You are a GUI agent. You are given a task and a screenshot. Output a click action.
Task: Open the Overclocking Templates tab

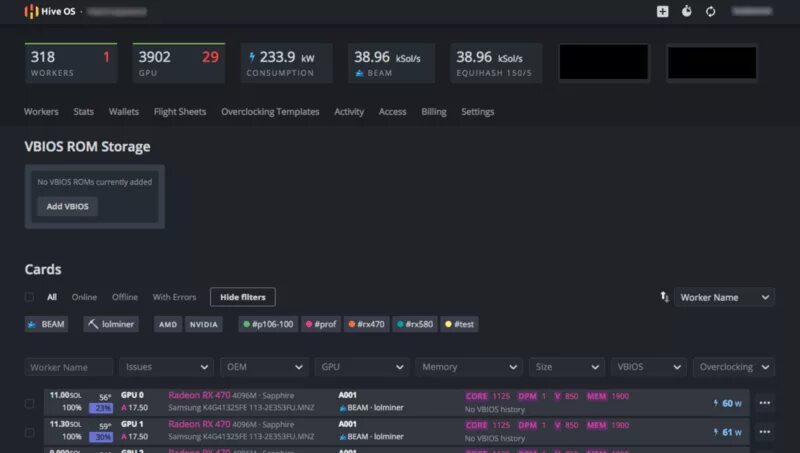(x=270, y=111)
